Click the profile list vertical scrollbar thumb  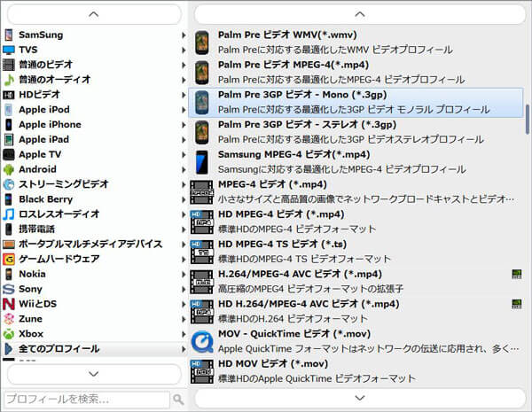tap(528, 119)
